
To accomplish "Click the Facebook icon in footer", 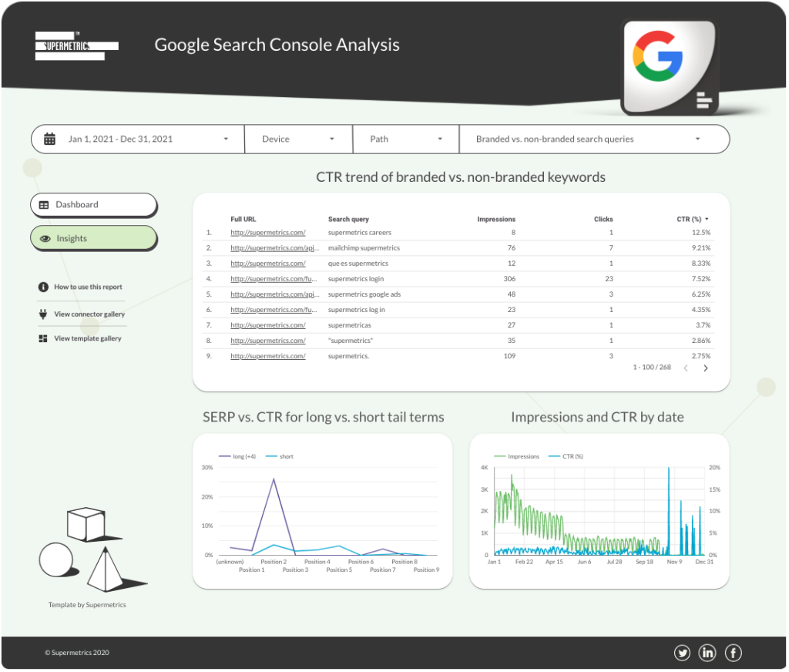I will tap(733, 654).
